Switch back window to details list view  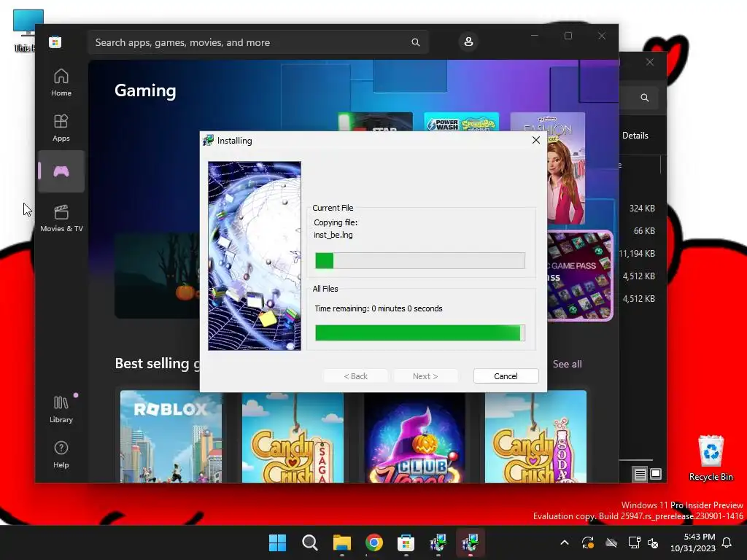[x=640, y=474]
